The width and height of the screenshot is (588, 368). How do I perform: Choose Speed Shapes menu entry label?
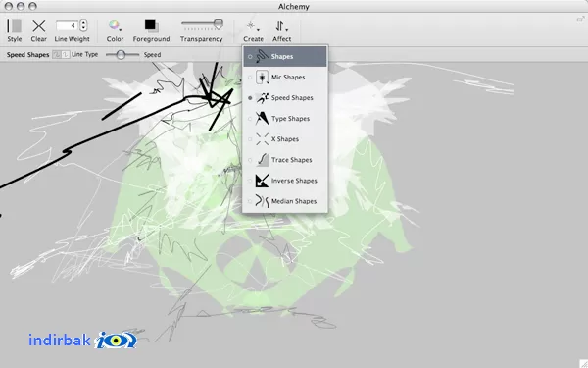[292, 97]
